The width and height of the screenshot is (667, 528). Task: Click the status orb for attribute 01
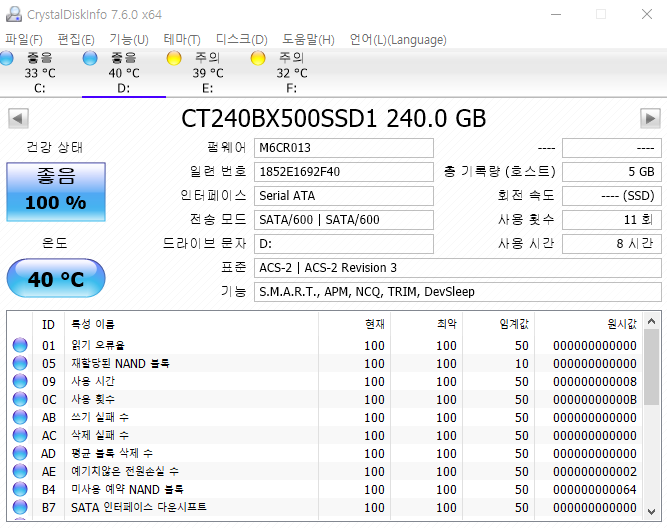click(x=20, y=345)
